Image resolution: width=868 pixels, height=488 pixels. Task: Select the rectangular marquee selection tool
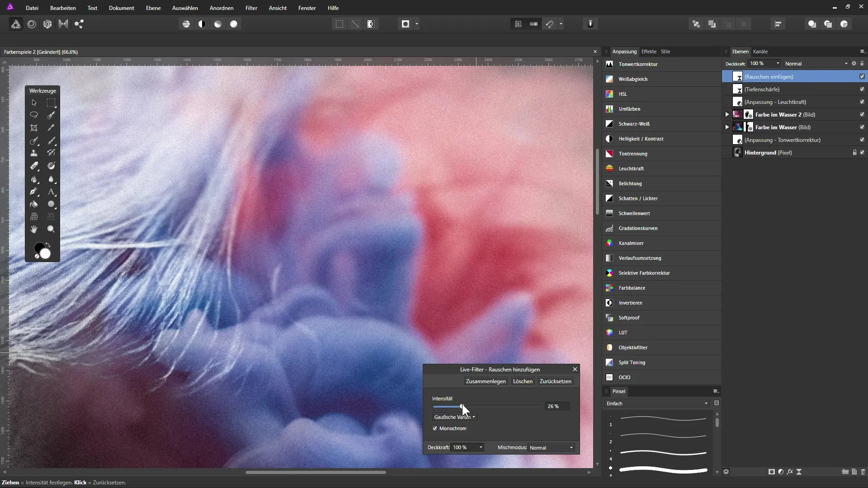[x=51, y=103]
